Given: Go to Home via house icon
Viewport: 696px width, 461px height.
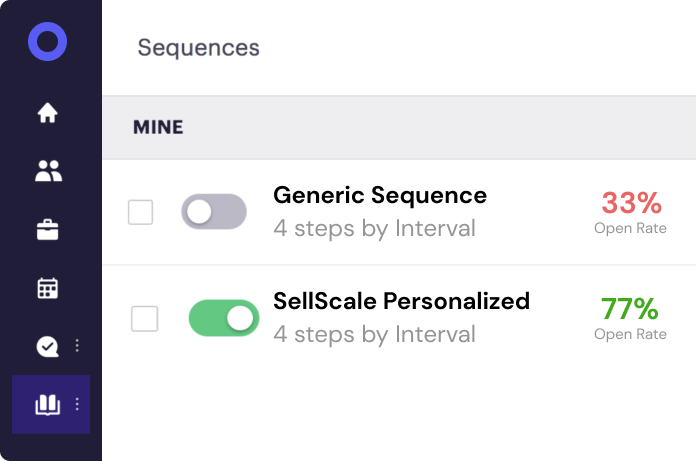Looking at the screenshot, I should 47,113.
